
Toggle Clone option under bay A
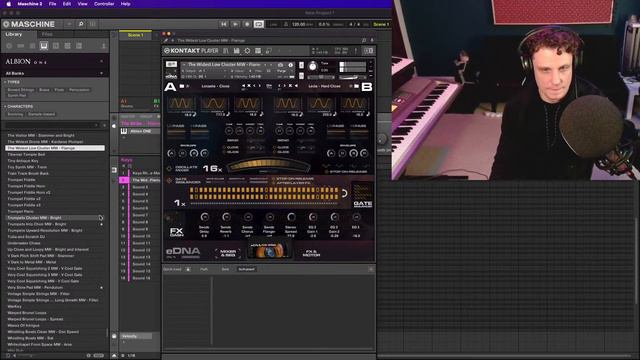click(x=231, y=147)
